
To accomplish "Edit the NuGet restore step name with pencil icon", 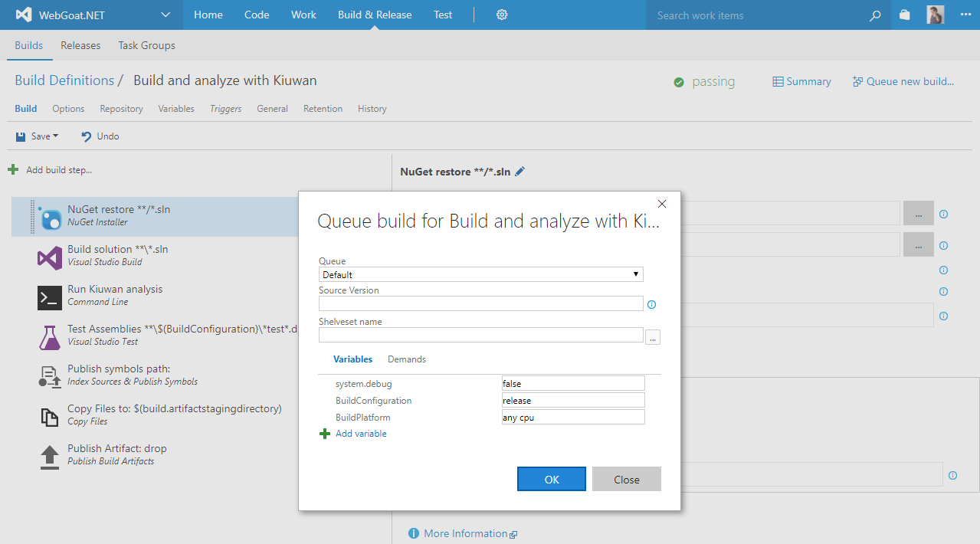I will pyautogui.click(x=520, y=172).
